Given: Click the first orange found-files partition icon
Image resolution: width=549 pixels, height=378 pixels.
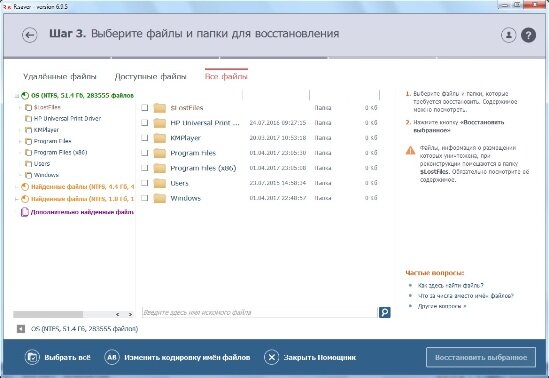Looking at the screenshot, I should coord(25,187).
